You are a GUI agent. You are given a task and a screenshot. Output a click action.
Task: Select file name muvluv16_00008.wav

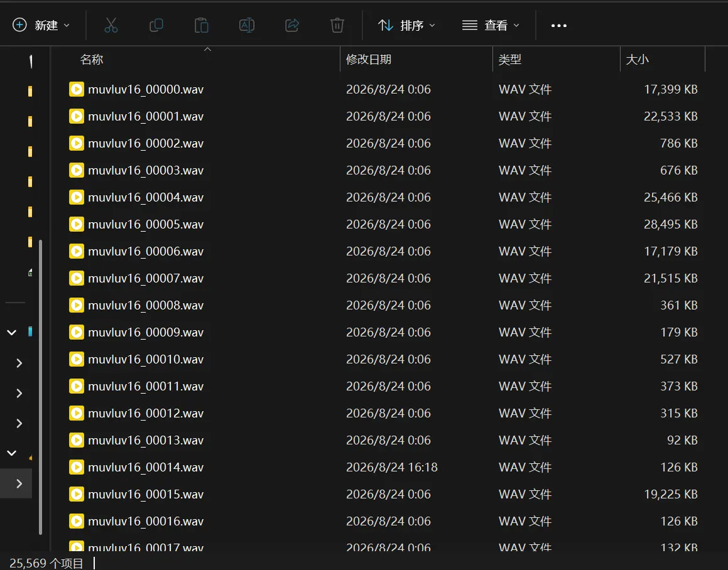click(146, 305)
